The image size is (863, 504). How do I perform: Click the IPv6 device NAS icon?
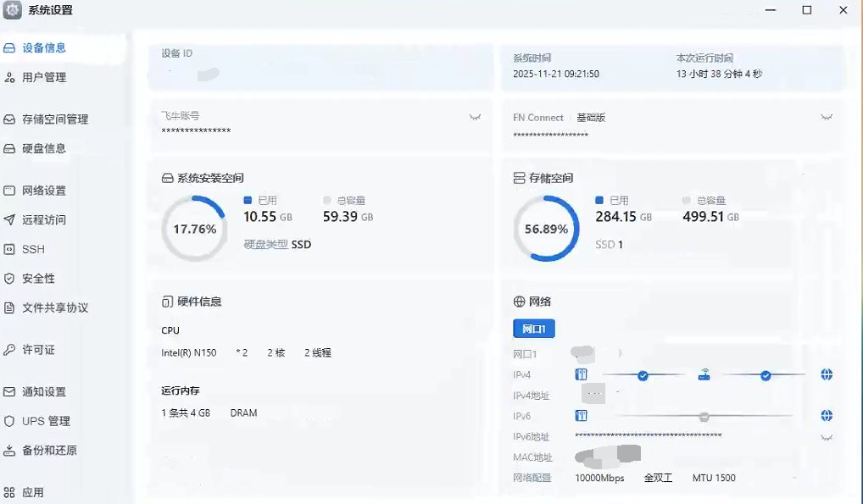pos(582,415)
